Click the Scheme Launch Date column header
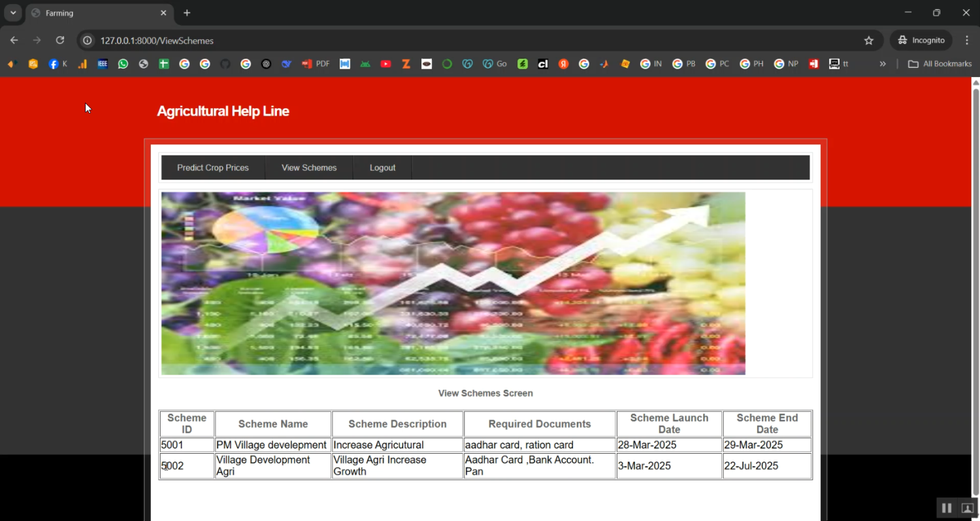Viewport: 980px width, 521px height. (x=669, y=424)
